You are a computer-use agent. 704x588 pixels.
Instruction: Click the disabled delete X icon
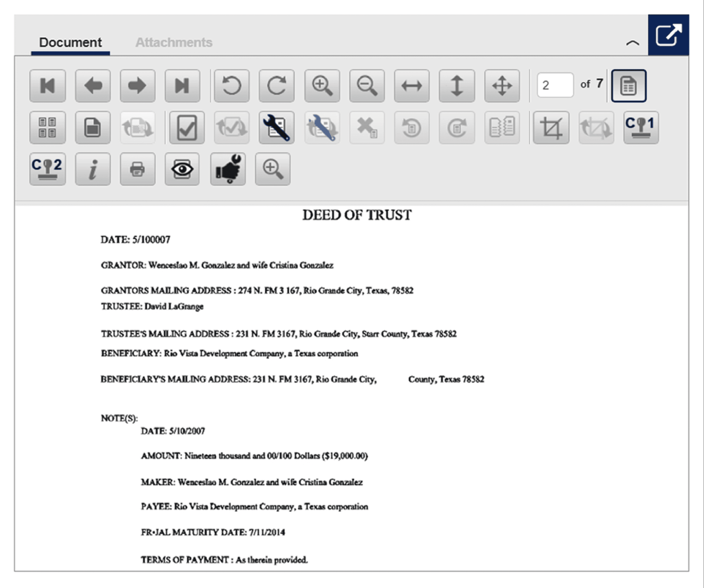(367, 127)
